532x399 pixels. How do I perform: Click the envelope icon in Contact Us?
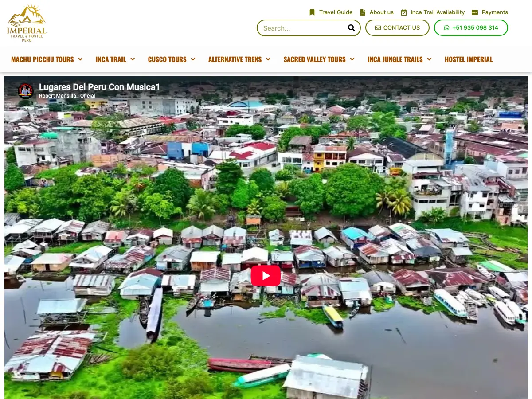click(x=378, y=27)
